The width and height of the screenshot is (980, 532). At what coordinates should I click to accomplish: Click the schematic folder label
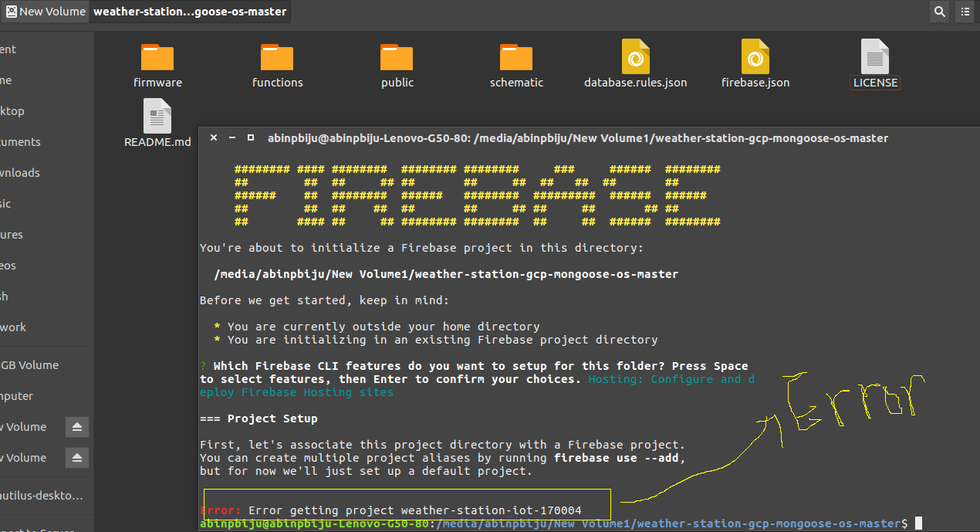(516, 83)
